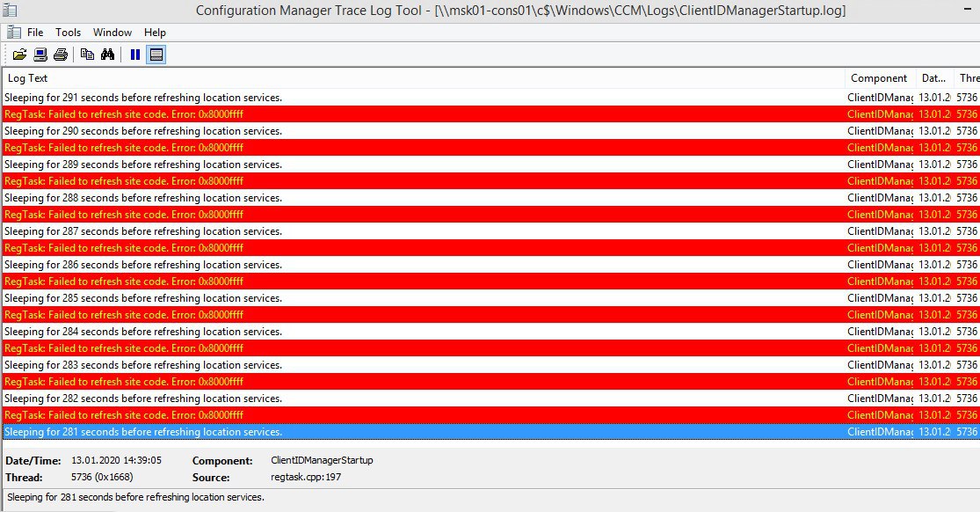Select the 'Sleeping for 284 seconds' log row

point(490,332)
